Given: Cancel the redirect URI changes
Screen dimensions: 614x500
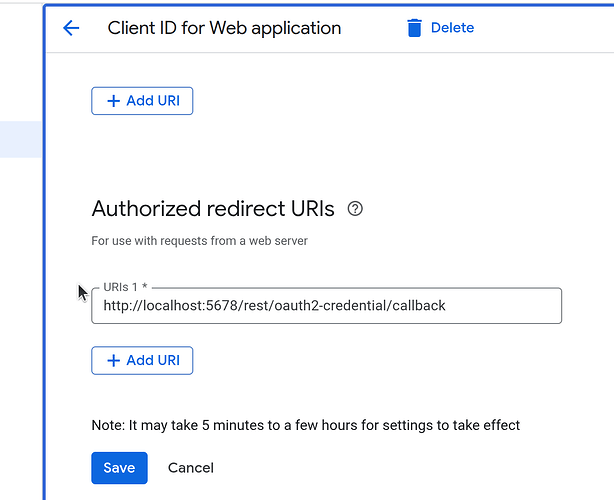Looking at the screenshot, I should [x=191, y=468].
